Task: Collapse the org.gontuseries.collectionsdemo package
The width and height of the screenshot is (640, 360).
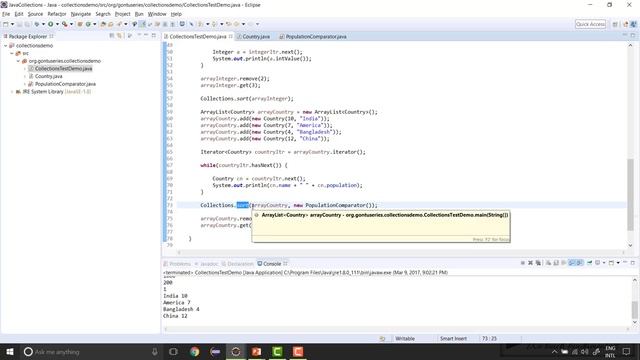Action: tap(18, 61)
